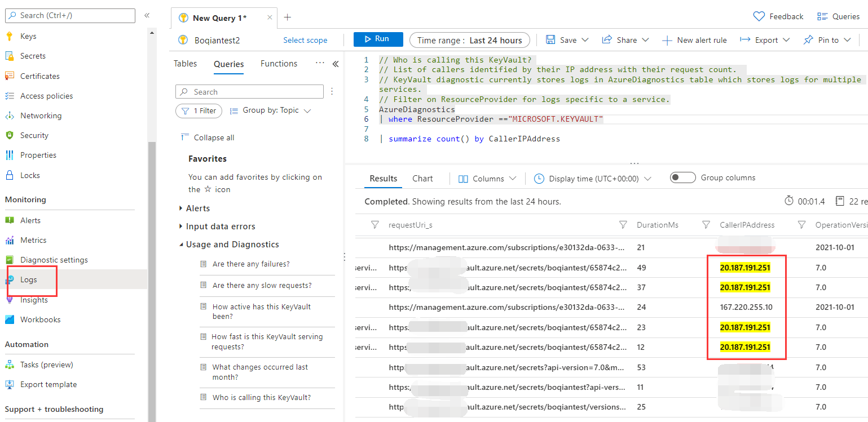Toggle the Group columns switch
Image resolution: width=868 pixels, height=422 pixels.
point(682,178)
